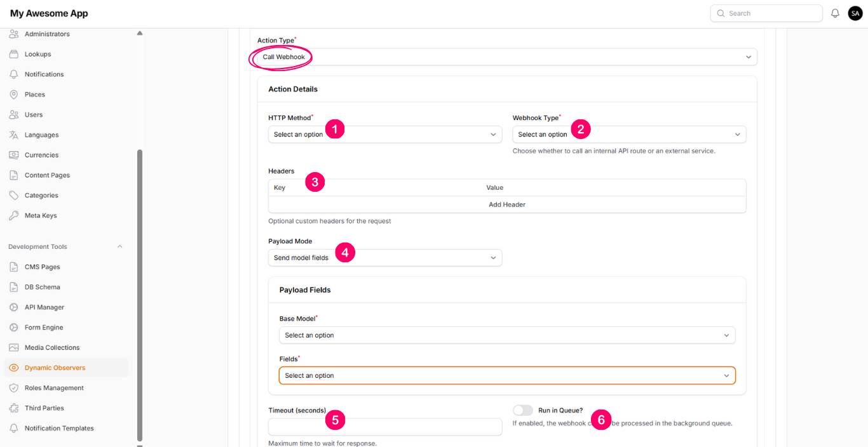The height and width of the screenshot is (447, 868).
Task: Click the Categories tag icon
Action: tap(14, 196)
